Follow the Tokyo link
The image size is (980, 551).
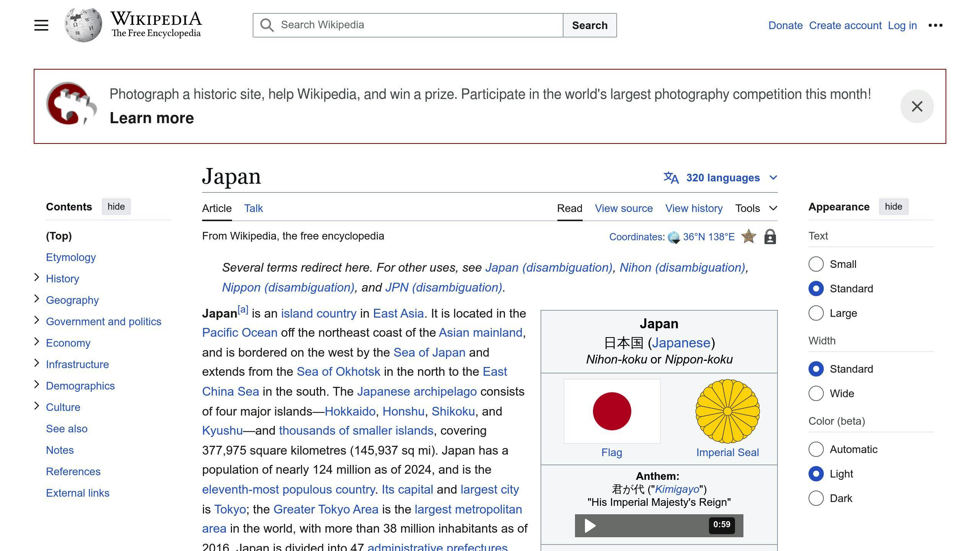[x=230, y=509]
